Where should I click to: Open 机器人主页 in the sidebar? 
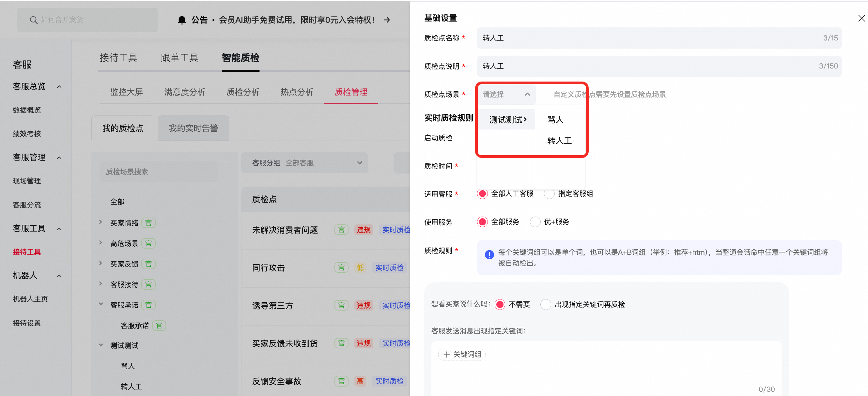click(x=30, y=299)
